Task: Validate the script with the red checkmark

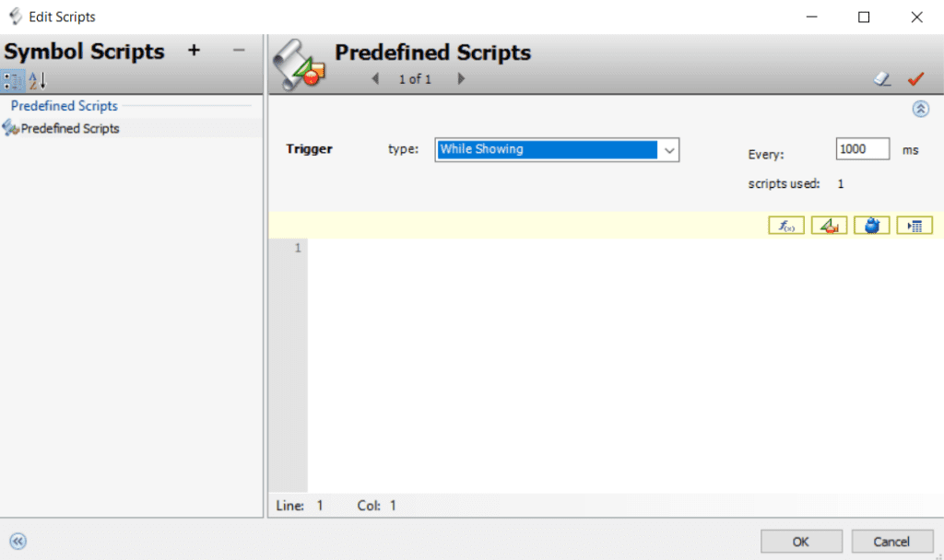Action: pyautogui.click(x=916, y=79)
